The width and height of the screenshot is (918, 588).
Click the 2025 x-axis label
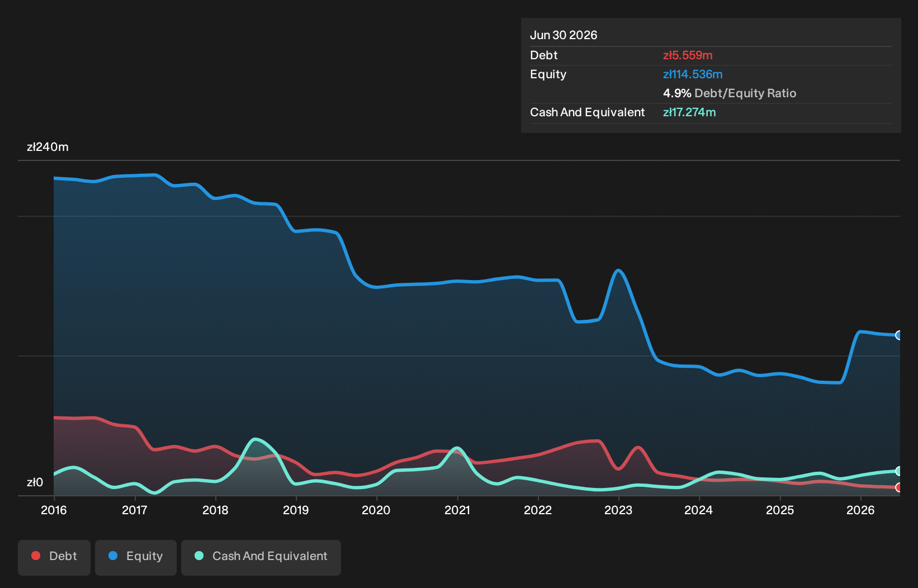(x=780, y=510)
